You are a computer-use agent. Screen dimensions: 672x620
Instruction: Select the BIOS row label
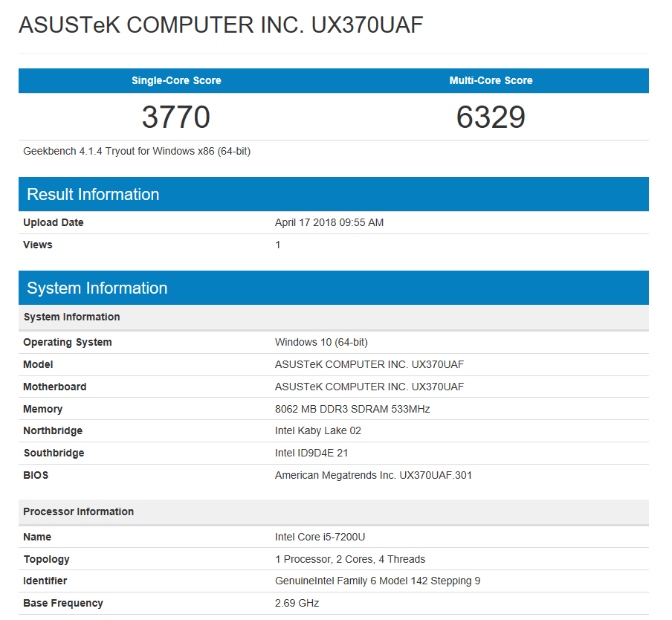pos(36,476)
